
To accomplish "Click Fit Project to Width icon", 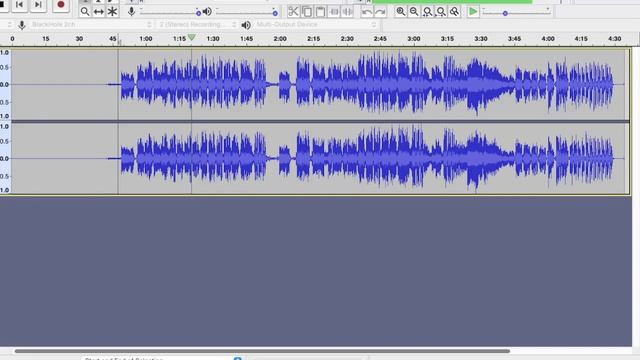I will 441,11.
